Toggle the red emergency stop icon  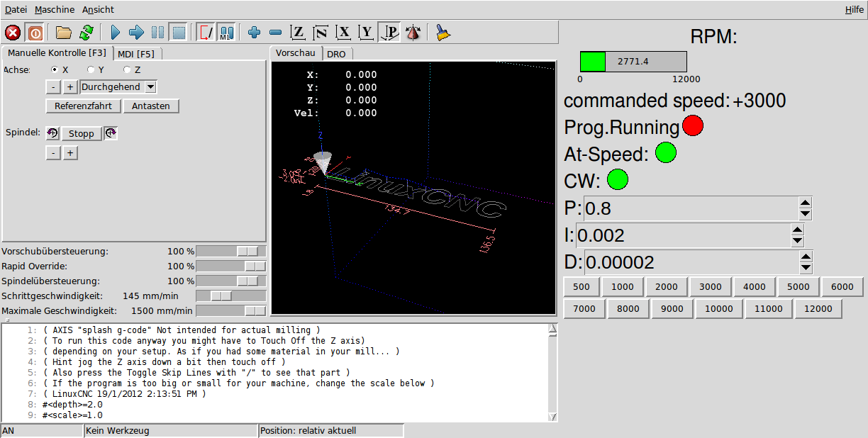click(13, 33)
